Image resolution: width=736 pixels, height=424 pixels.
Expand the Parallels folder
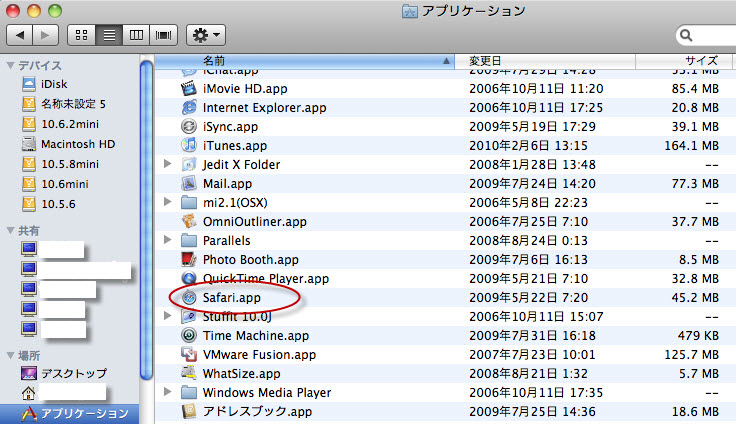[167, 239]
